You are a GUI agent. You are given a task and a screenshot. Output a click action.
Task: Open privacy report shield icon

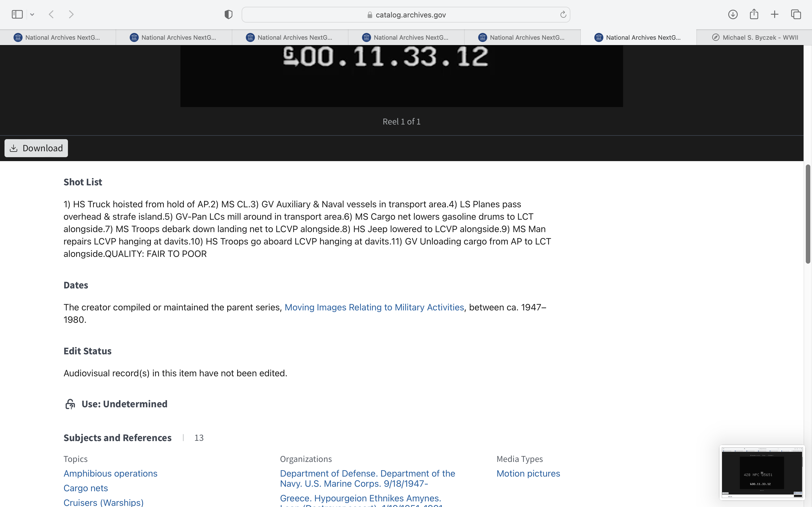coord(228,14)
